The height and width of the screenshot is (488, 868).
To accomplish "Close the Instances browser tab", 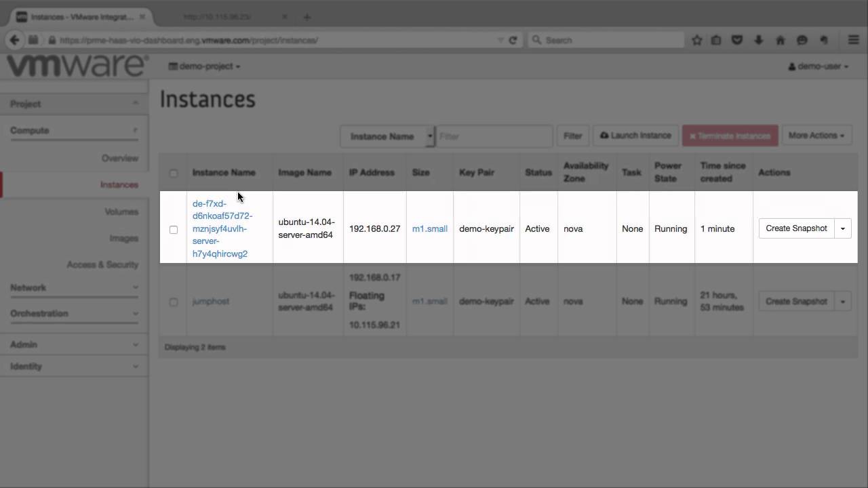I will (x=142, y=17).
